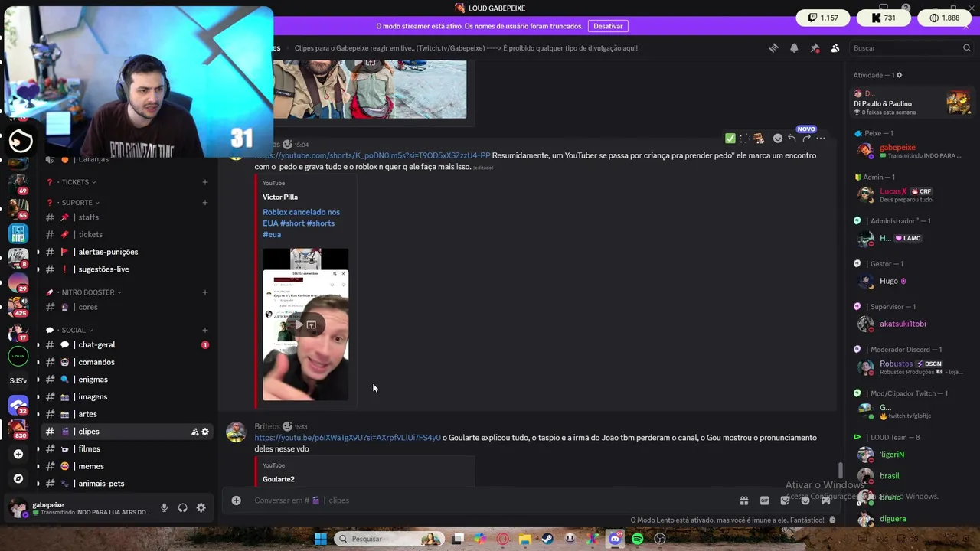Collapse the NITRO BOOSTER category
The image size is (980, 551).
87,292
